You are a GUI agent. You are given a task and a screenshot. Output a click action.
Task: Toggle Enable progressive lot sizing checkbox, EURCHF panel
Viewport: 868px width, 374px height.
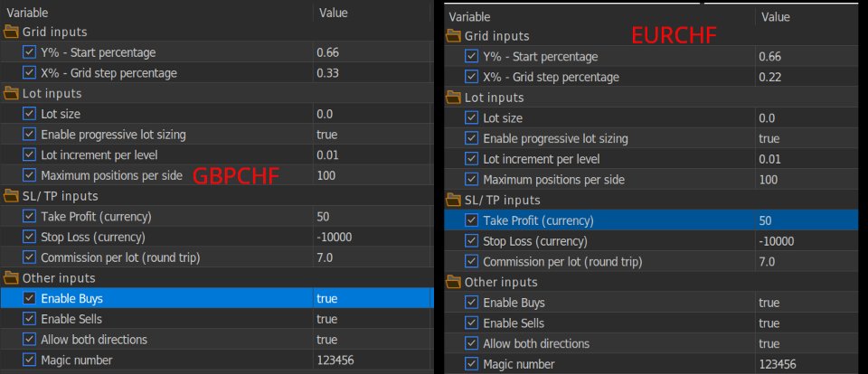pos(471,138)
